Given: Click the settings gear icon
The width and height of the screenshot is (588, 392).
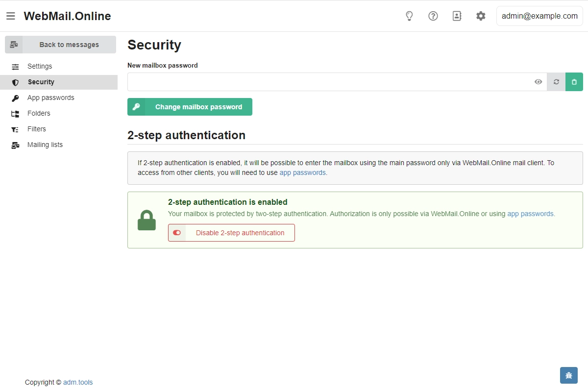Looking at the screenshot, I should 481,16.
